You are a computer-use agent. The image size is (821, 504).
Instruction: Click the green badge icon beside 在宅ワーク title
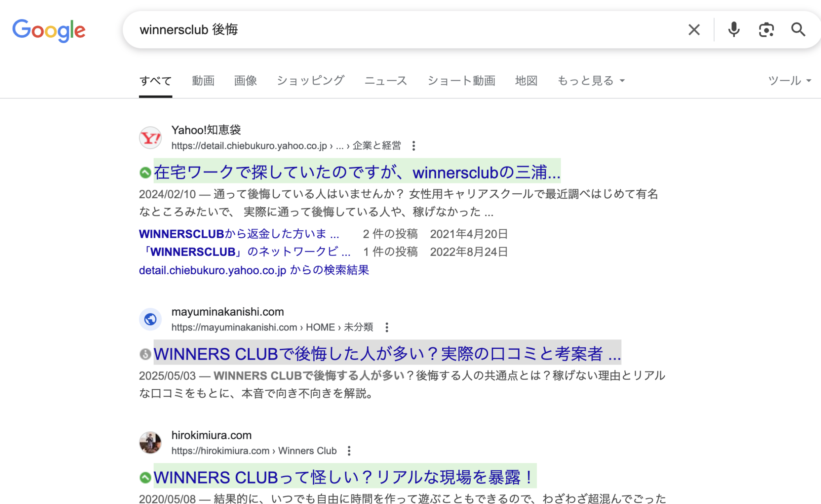point(145,172)
